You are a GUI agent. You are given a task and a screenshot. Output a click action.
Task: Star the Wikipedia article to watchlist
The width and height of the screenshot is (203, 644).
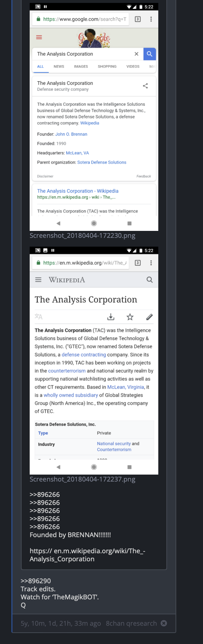pyautogui.click(x=130, y=317)
